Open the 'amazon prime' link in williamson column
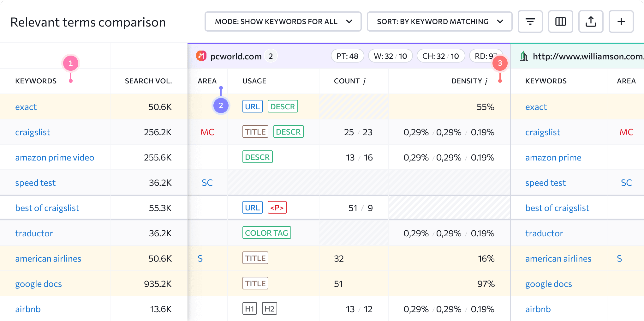Viewport: 644px width, 321px height. tap(553, 157)
